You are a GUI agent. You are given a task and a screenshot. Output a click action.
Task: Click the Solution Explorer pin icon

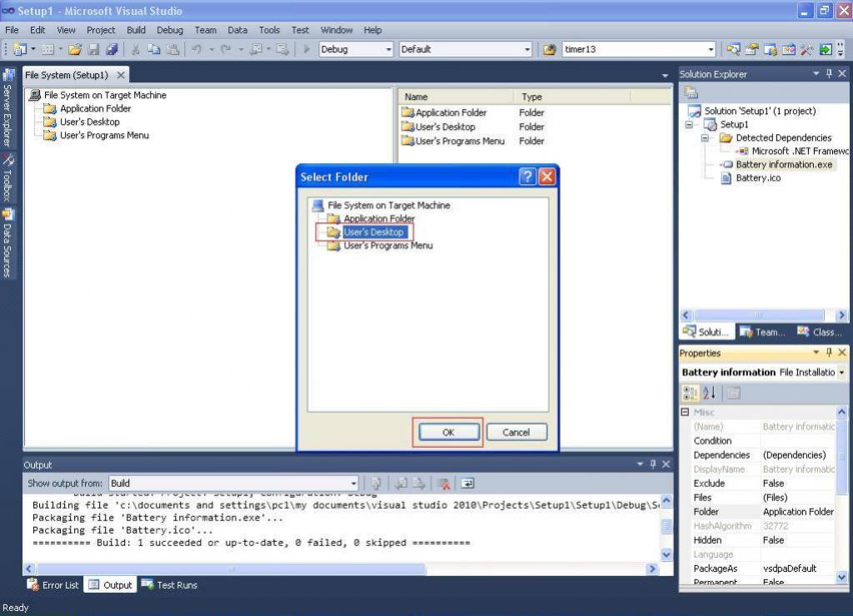[829, 73]
